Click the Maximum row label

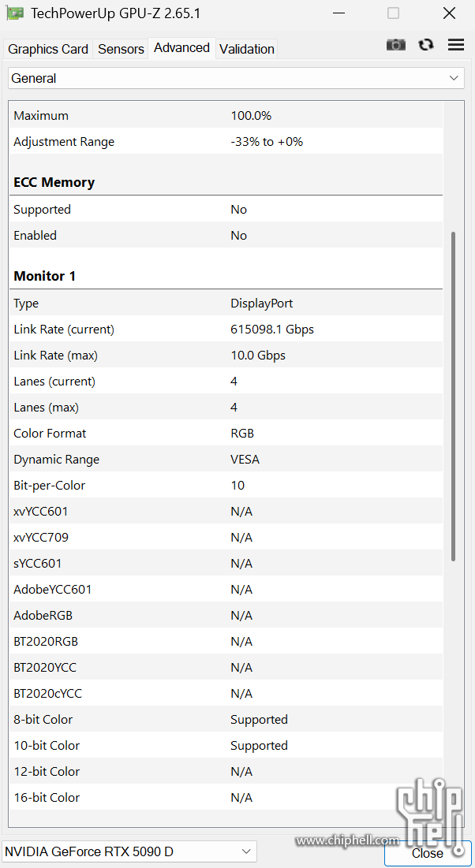(x=41, y=116)
